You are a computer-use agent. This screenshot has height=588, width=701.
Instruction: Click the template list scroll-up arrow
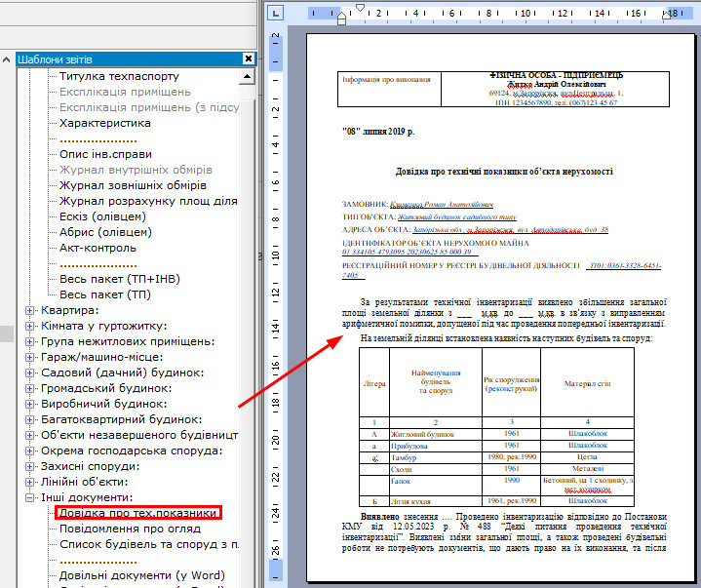click(x=247, y=76)
